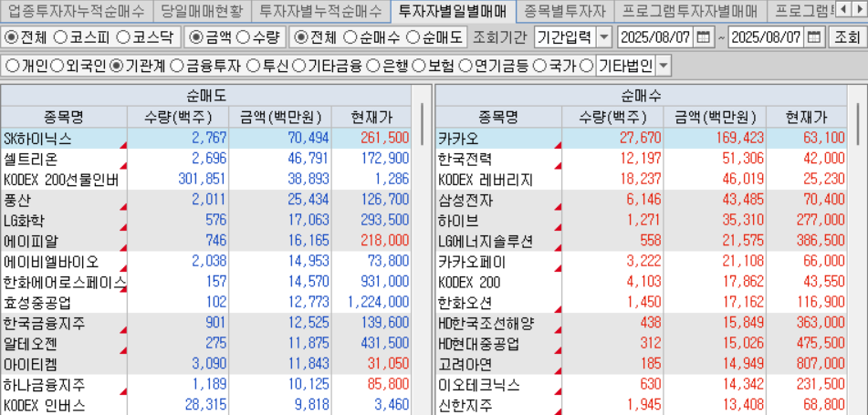
Task: Sort 순매수 table by 현재가 header
Action: click(x=807, y=117)
